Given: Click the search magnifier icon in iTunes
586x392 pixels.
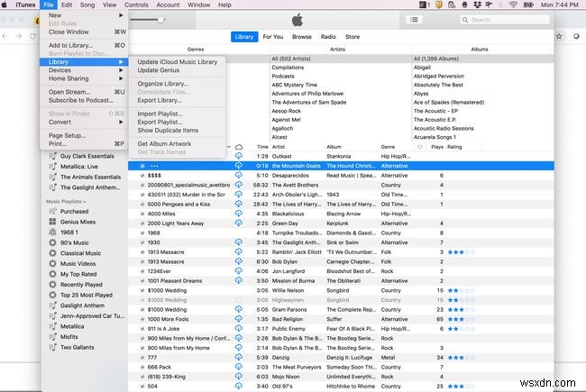Looking at the screenshot, I should 465,20.
